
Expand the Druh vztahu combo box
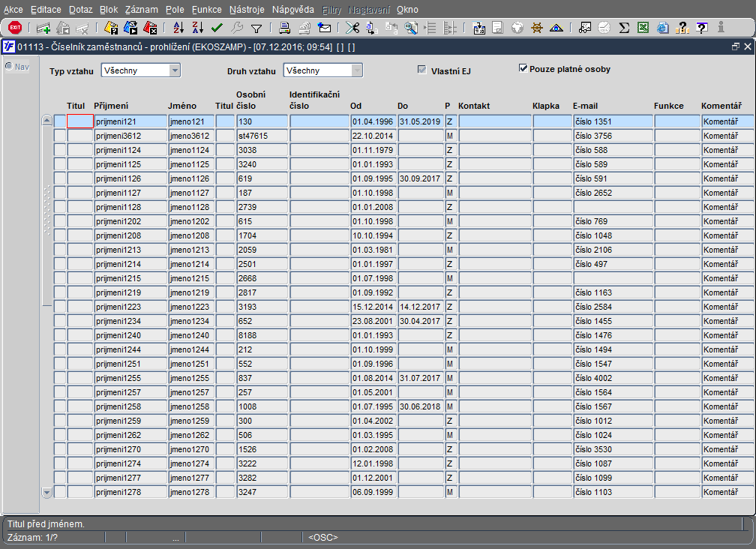(357, 70)
